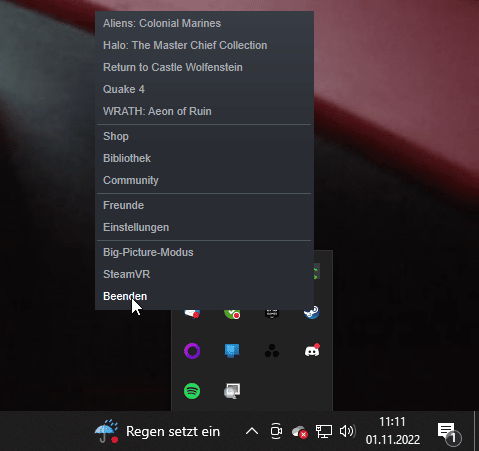Screen dimensions: 479x451
Task: Click the blue square tray icon
Action: coord(232,351)
